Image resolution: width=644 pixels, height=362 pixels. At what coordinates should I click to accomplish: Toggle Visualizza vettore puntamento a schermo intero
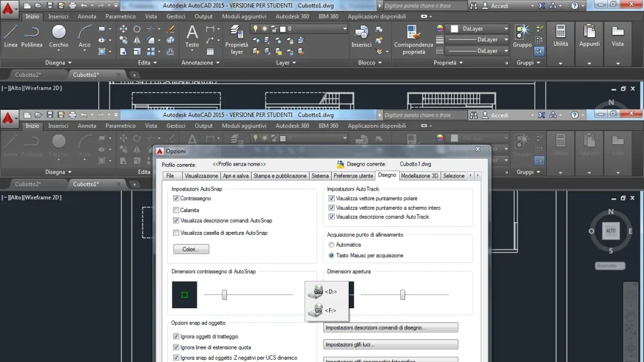[331, 208]
